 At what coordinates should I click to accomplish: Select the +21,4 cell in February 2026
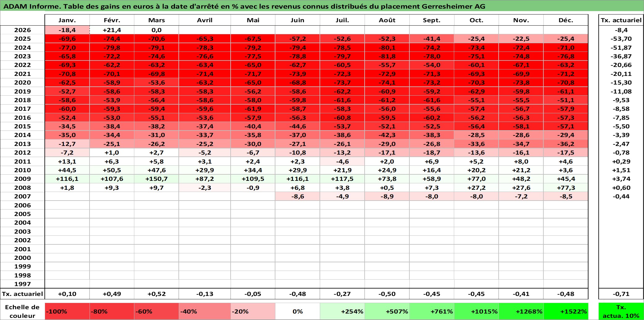[x=112, y=30]
